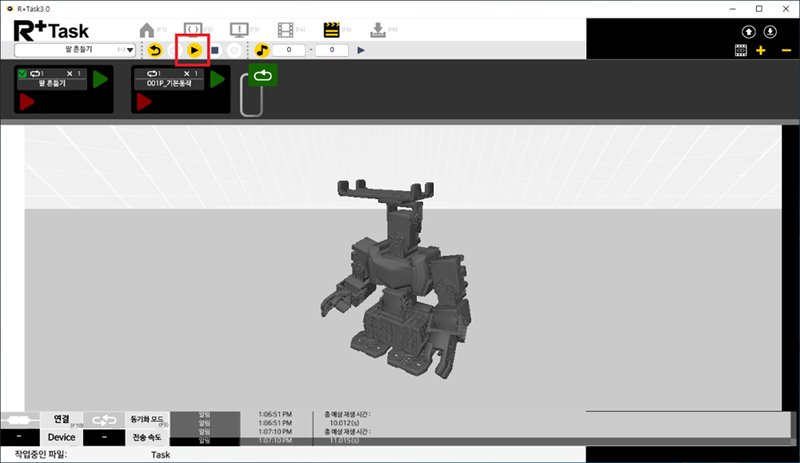Toggle the green checkbox on first motion block
The image size is (800, 463).
24,74
